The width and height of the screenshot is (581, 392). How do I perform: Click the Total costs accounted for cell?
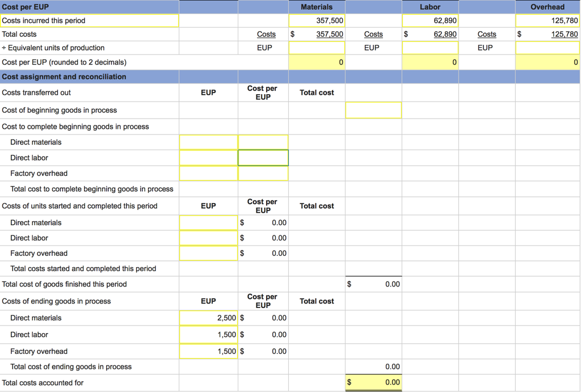click(373, 382)
